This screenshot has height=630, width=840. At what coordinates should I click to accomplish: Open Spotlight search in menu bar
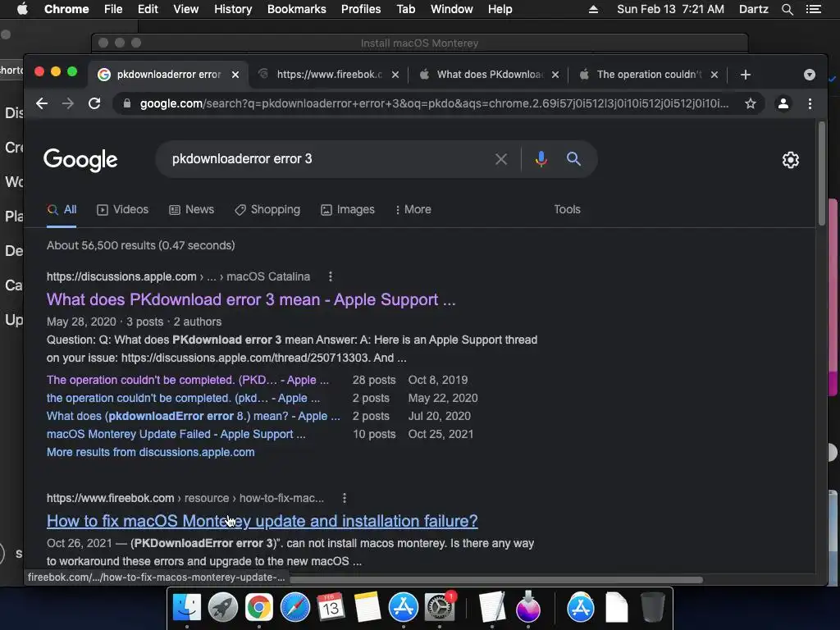pyautogui.click(x=787, y=9)
